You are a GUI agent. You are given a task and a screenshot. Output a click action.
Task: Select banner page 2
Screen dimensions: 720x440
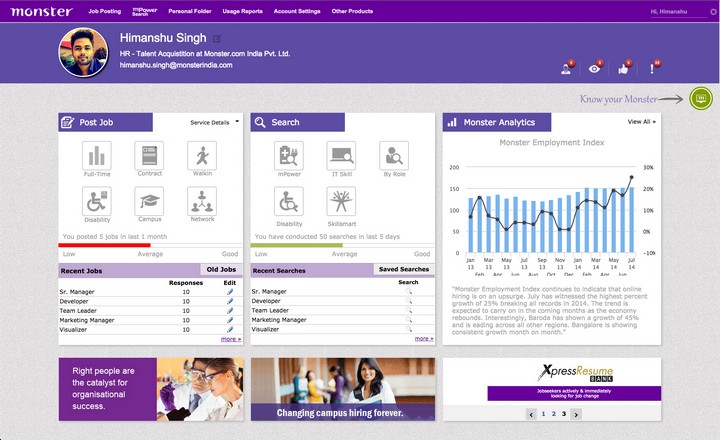(553, 414)
